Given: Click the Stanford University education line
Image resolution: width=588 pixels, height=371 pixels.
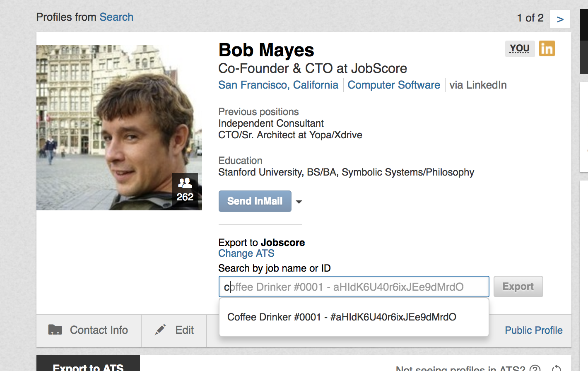Looking at the screenshot, I should [x=346, y=172].
